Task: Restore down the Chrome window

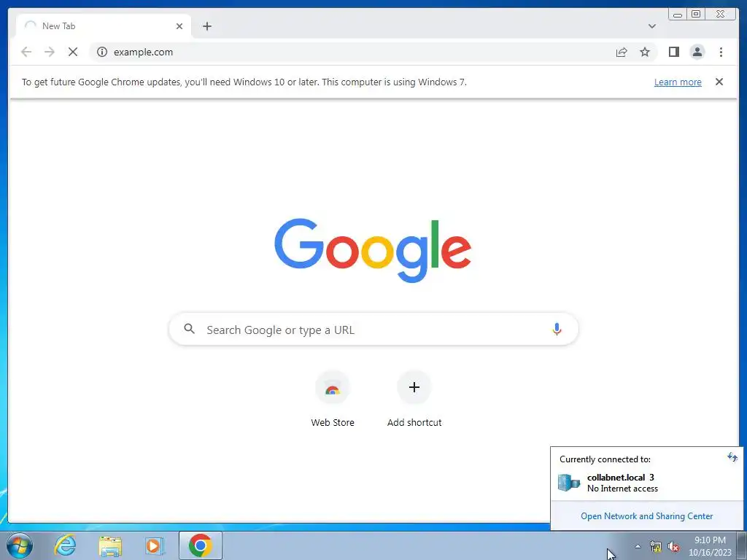Action: point(695,15)
